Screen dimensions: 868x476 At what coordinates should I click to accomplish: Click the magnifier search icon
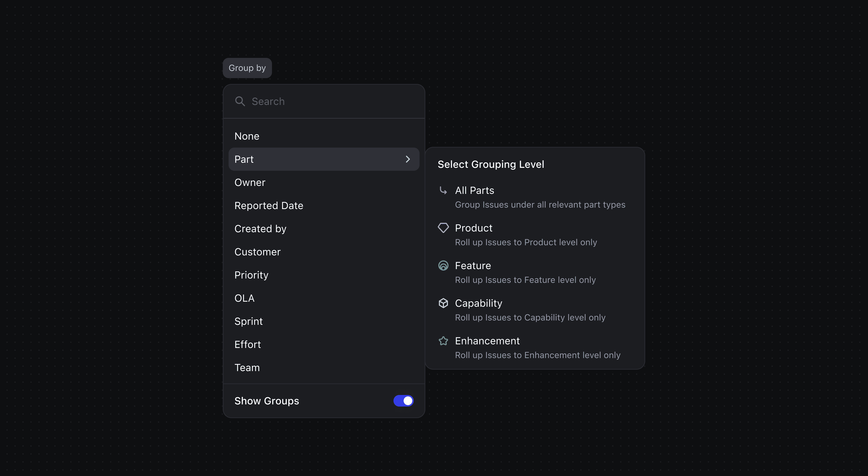[x=240, y=101]
